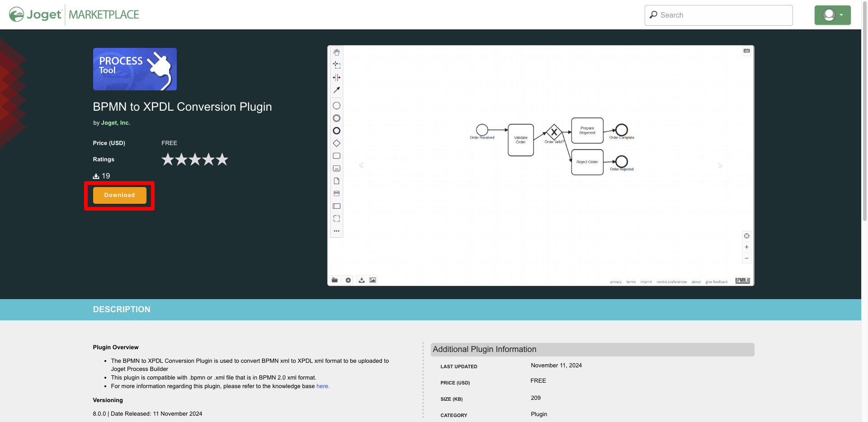Open the keyboard shortcuts icon in canvas

coord(747,51)
